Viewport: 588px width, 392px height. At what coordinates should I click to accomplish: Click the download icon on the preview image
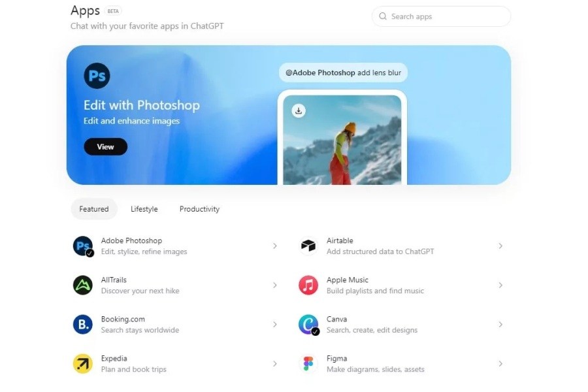click(299, 110)
